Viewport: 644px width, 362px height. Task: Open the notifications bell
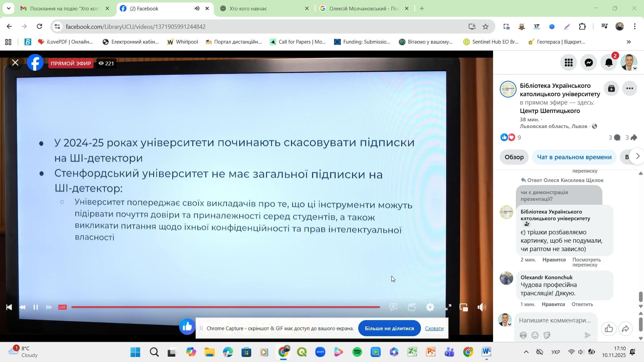click(x=609, y=63)
